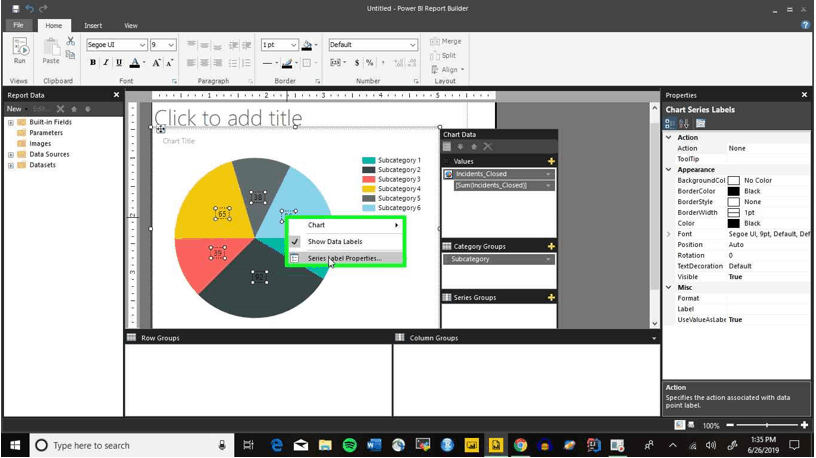Run the report from the Views group
Viewport: 816px width, 458px height.
click(20, 50)
